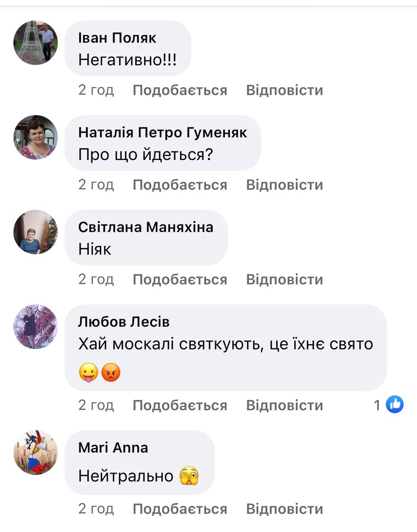Click the blue thumbs-up reaction icon
Screen dimensions: 417x532
tap(395, 404)
